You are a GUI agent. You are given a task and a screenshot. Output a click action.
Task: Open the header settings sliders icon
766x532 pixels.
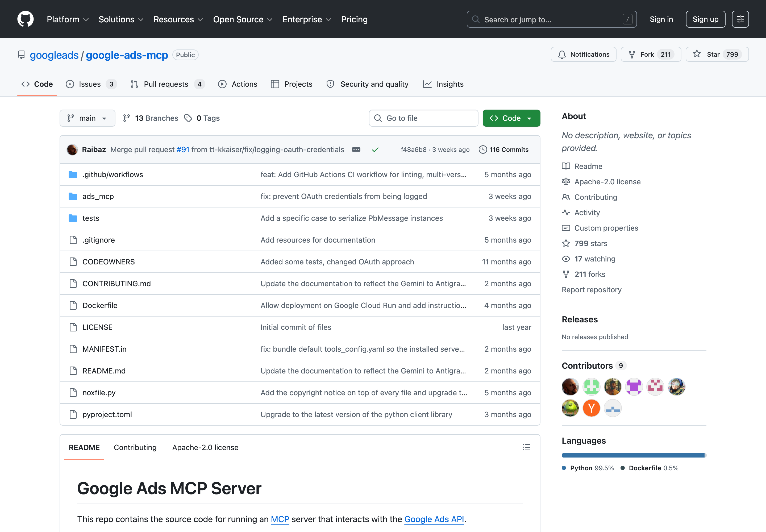740,19
